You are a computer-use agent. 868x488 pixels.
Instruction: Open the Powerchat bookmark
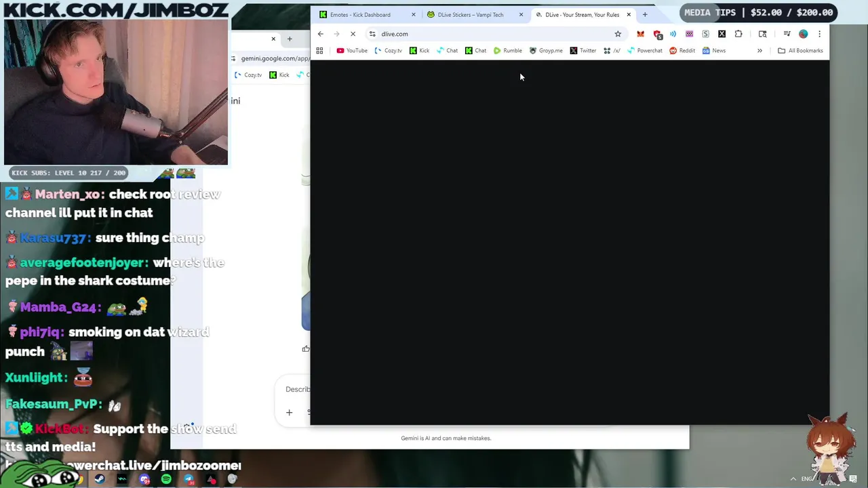click(x=645, y=51)
